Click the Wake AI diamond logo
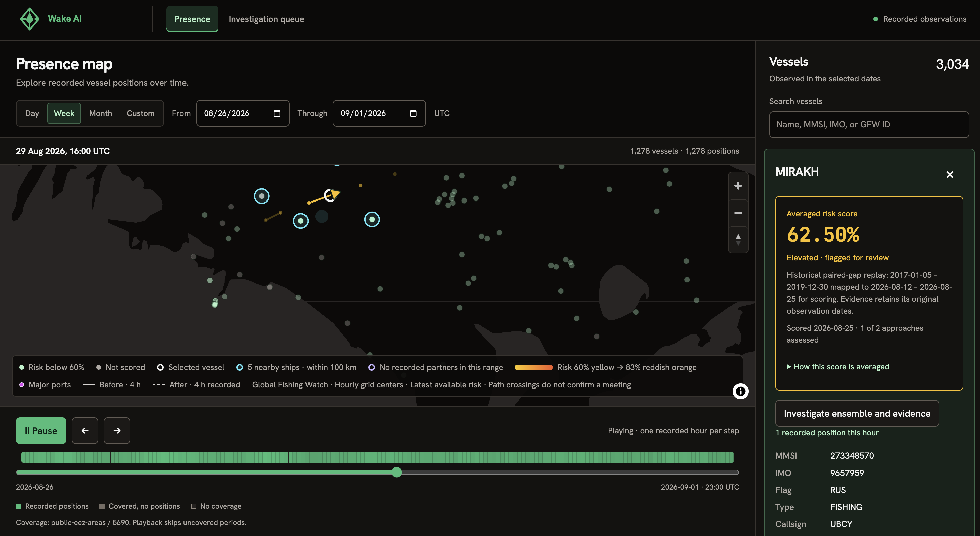This screenshot has height=536, width=980. tap(29, 19)
